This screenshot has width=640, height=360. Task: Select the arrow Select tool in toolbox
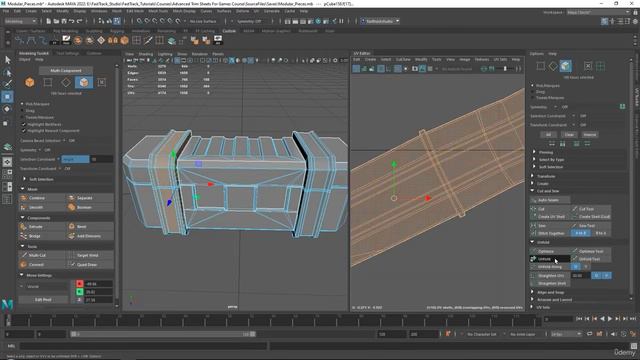point(7,60)
